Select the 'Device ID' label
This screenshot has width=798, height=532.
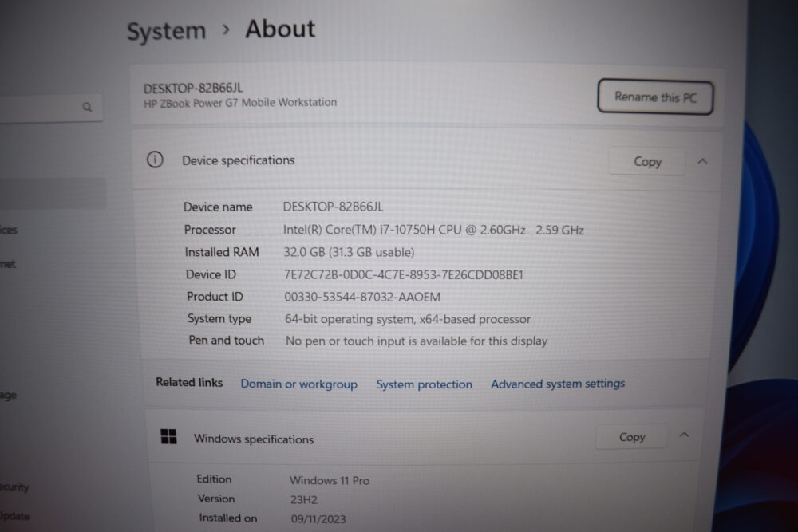click(x=211, y=274)
